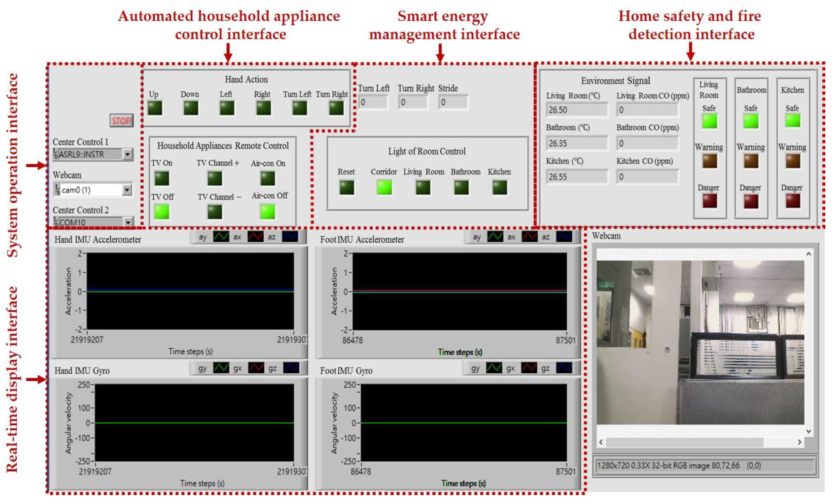Click the Living Room temperature field

[x=577, y=110]
